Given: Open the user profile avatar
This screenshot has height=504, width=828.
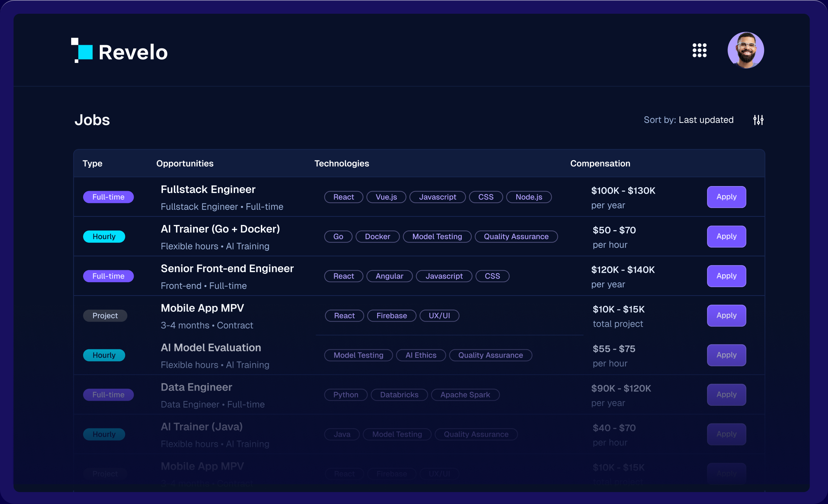Looking at the screenshot, I should 745,50.
